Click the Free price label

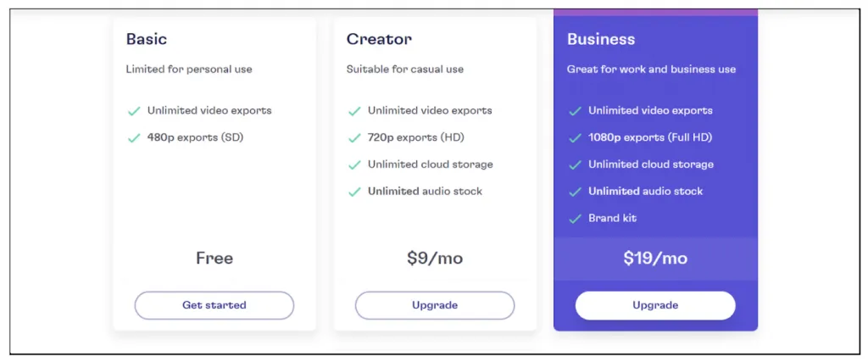tap(214, 259)
